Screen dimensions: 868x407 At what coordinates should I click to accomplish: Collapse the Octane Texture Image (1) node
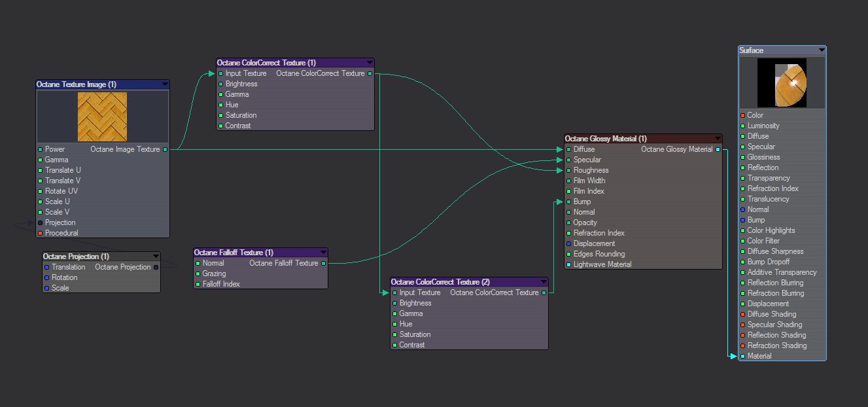click(x=164, y=84)
